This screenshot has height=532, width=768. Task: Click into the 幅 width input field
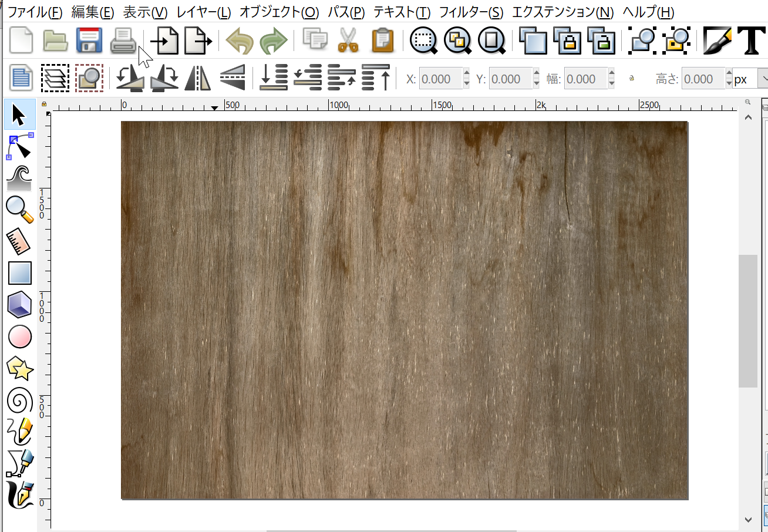(585, 79)
